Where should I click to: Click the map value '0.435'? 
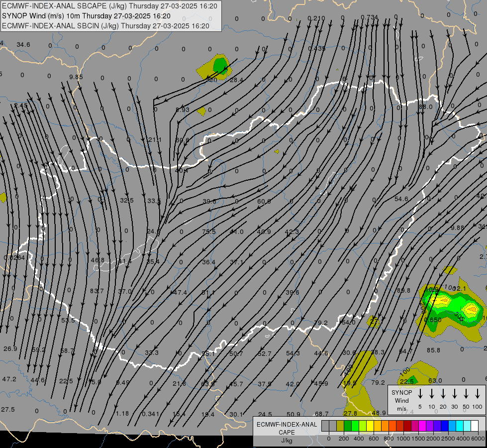(x=317, y=48)
